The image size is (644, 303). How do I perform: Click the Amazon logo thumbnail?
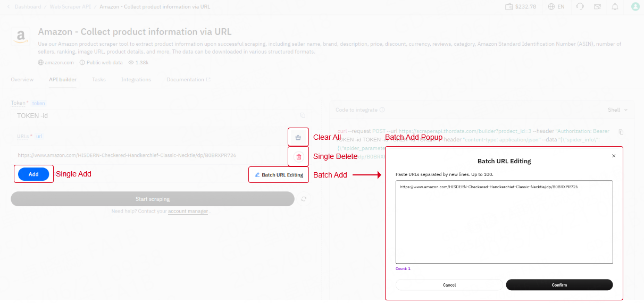tap(20, 36)
